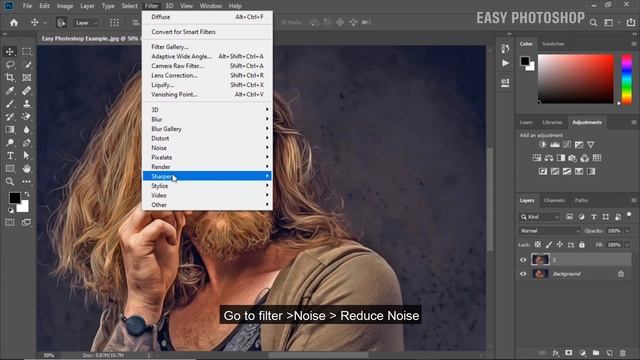The image size is (640, 360).
Task: Open the Normal blend mode dropdown
Action: pos(549,231)
